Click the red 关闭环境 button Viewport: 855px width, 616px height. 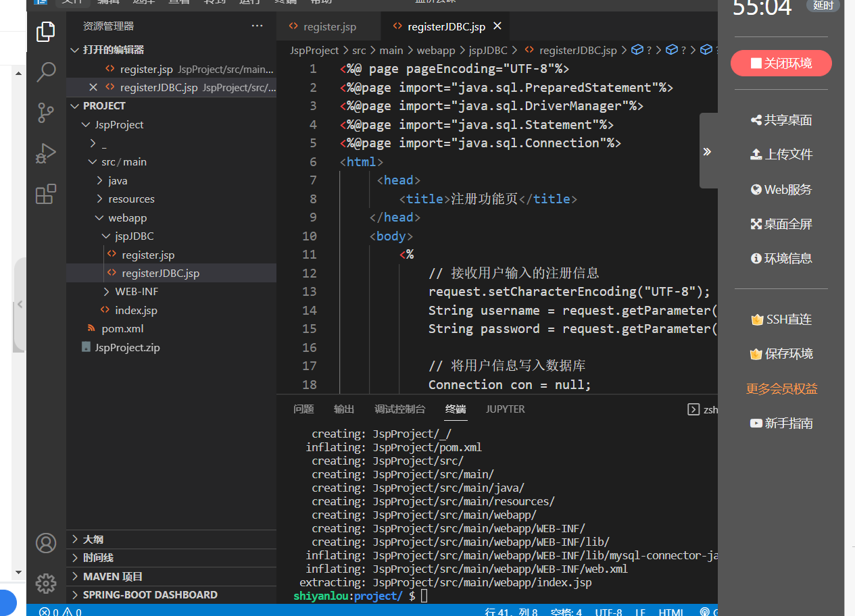[781, 63]
